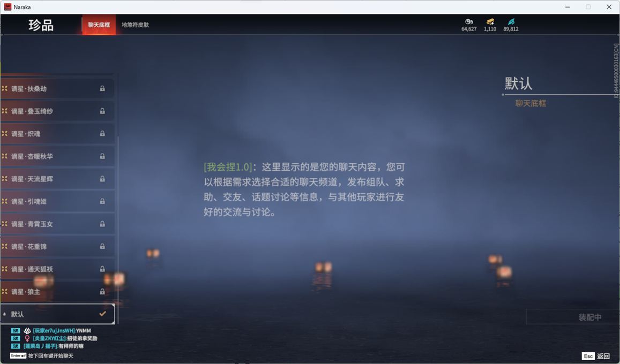Click the rarity star icon beside 谪星·引魂姬
Viewport: 620px width, 364px height.
tap(4, 201)
